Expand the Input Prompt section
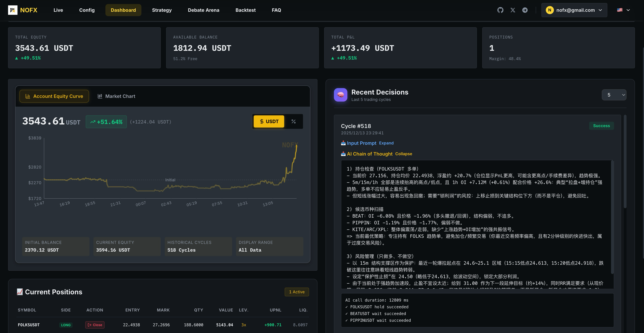644x333 pixels. pyautogui.click(x=386, y=143)
